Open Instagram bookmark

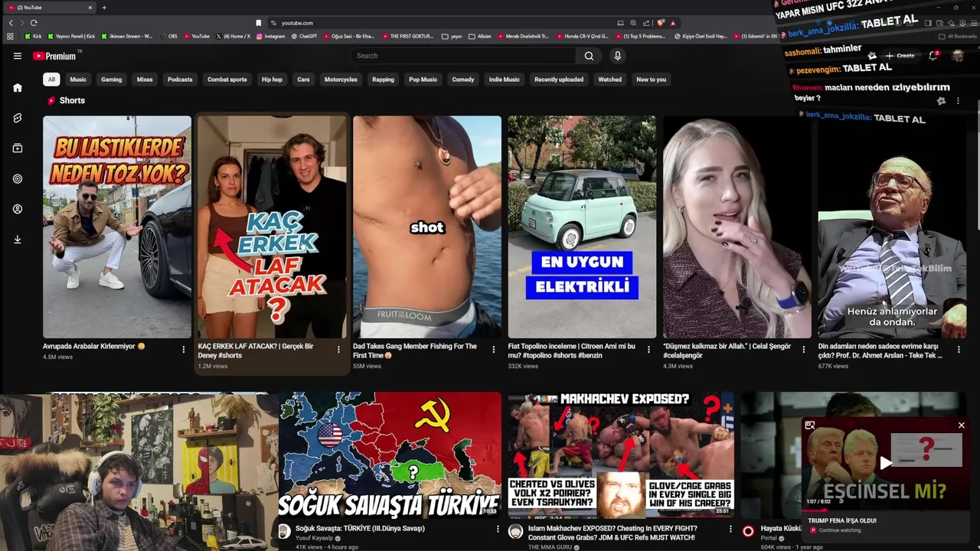coord(270,36)
